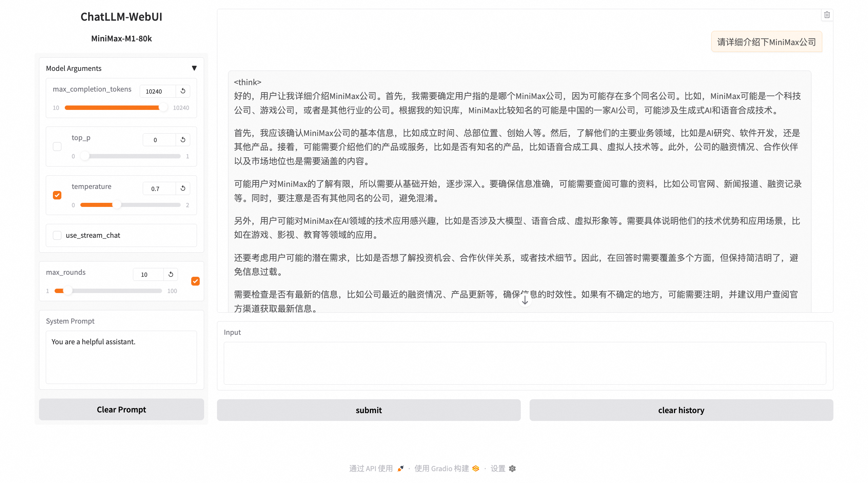
Task: Click the clear history button
Action: pos(681,410)
